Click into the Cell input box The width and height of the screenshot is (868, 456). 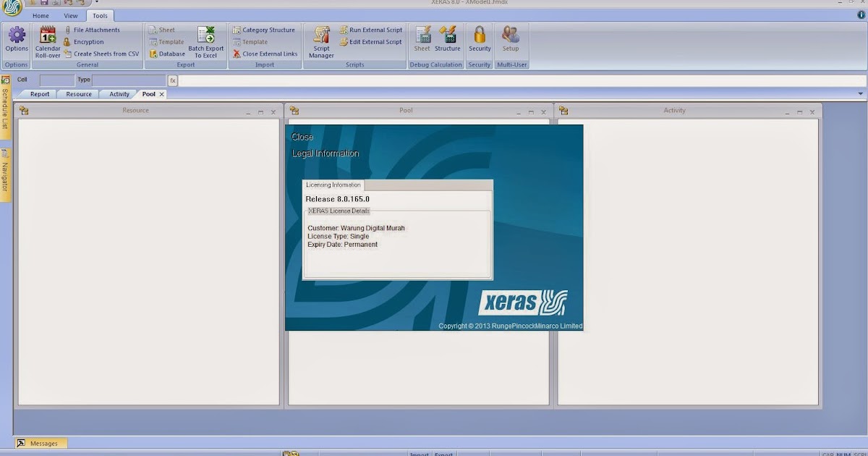(x=56, y=80)
